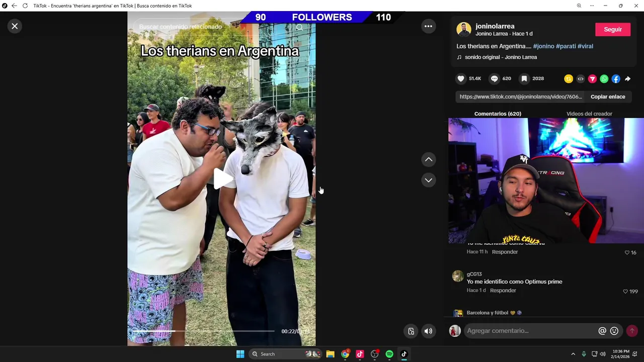Image resolution: width=644 pixels, height=362 pixels.
Task: Open the clock showing 10:36 PM
Action: (620, 354)
